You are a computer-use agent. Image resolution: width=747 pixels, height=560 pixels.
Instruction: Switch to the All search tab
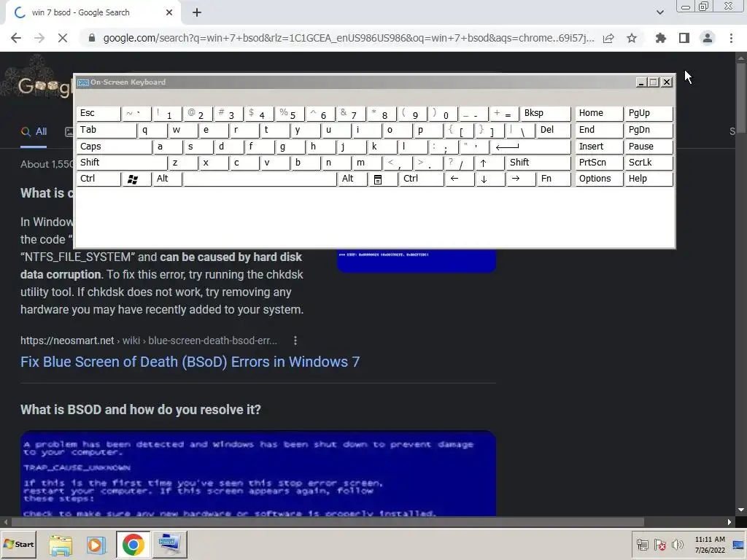tap(34, 132)
